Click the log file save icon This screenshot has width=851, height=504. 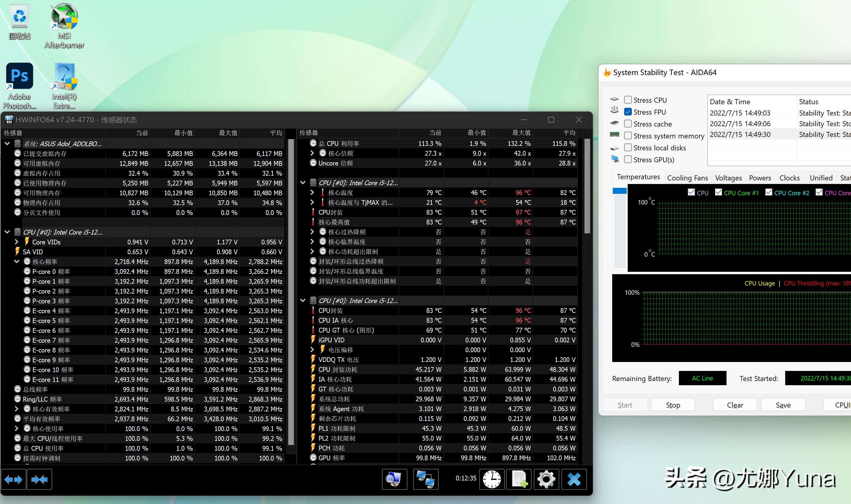click(519, 479)
